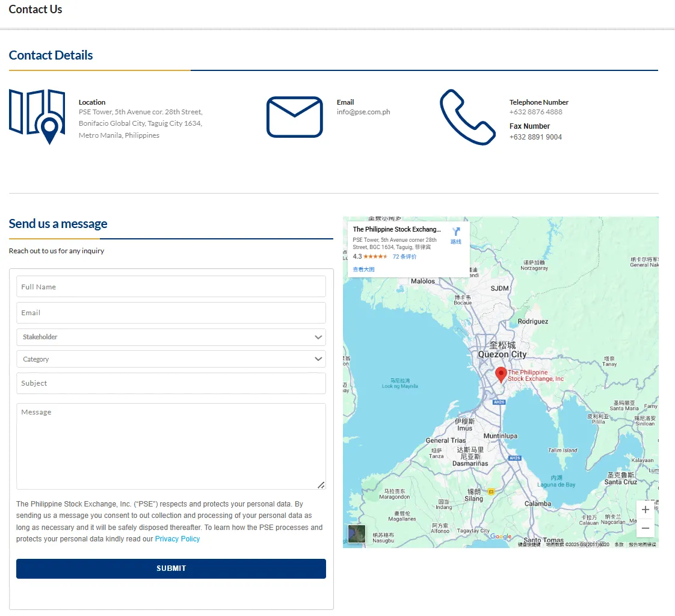The width and height of the screenshot is (675, 616).
Task: Click into the Message text area
Action: [x=171, y=446]
